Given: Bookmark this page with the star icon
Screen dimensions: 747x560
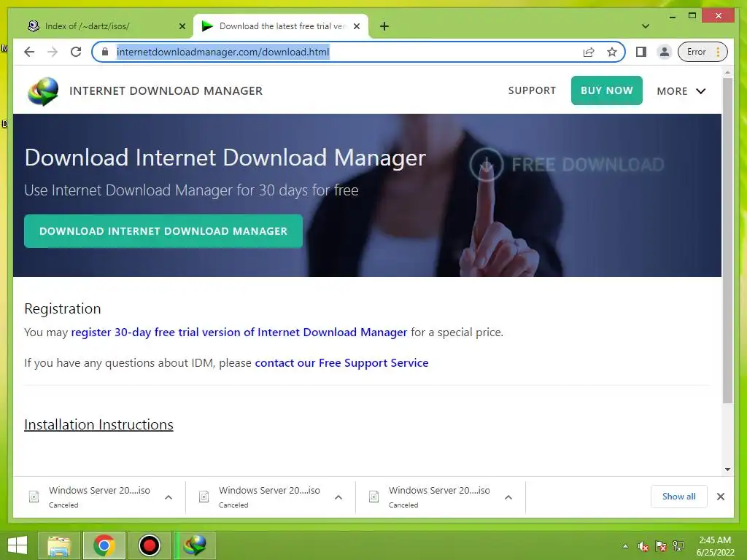Looking at the screenshot, I should tap(612, 52).
